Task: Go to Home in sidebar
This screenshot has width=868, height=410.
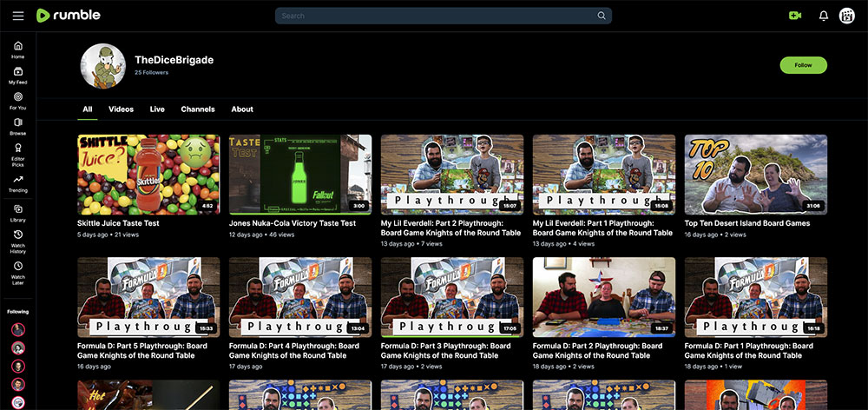Action: tap(17, 50)
